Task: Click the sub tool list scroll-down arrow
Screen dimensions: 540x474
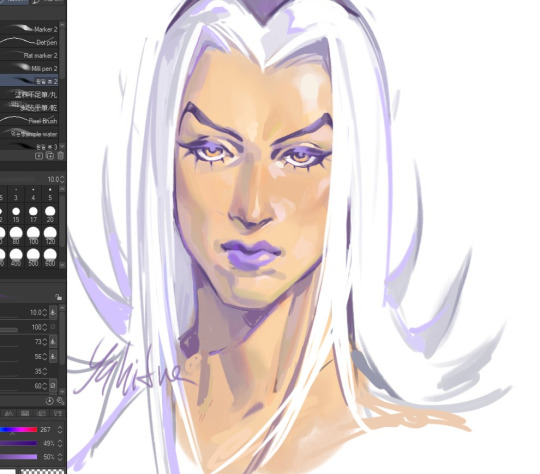Action: point(62,147)
